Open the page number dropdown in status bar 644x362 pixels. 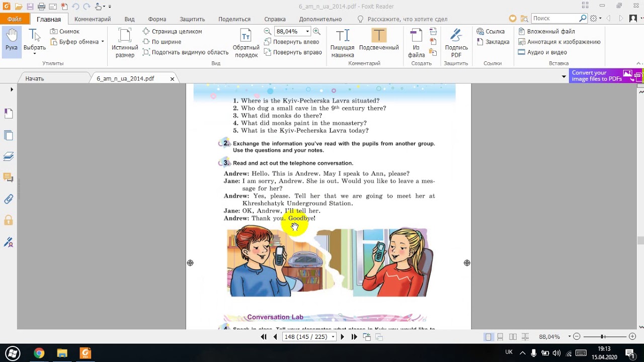tap(333, 337)
